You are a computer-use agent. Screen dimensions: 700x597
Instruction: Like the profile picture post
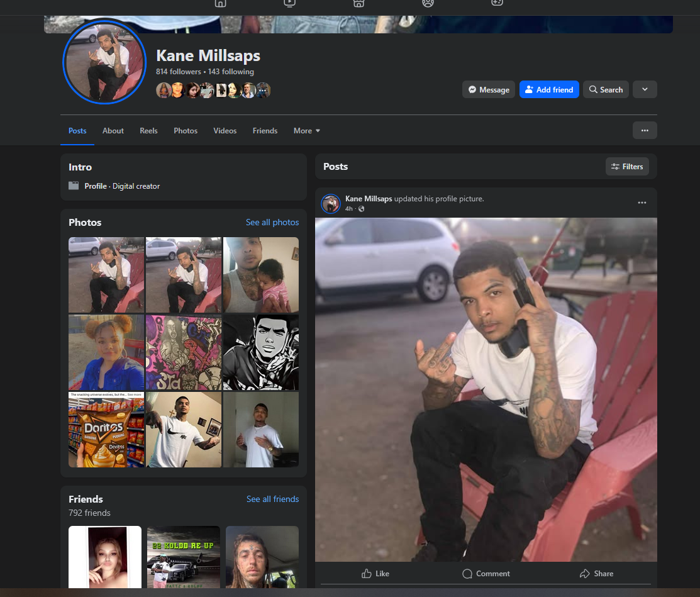(x=375, y=574)
